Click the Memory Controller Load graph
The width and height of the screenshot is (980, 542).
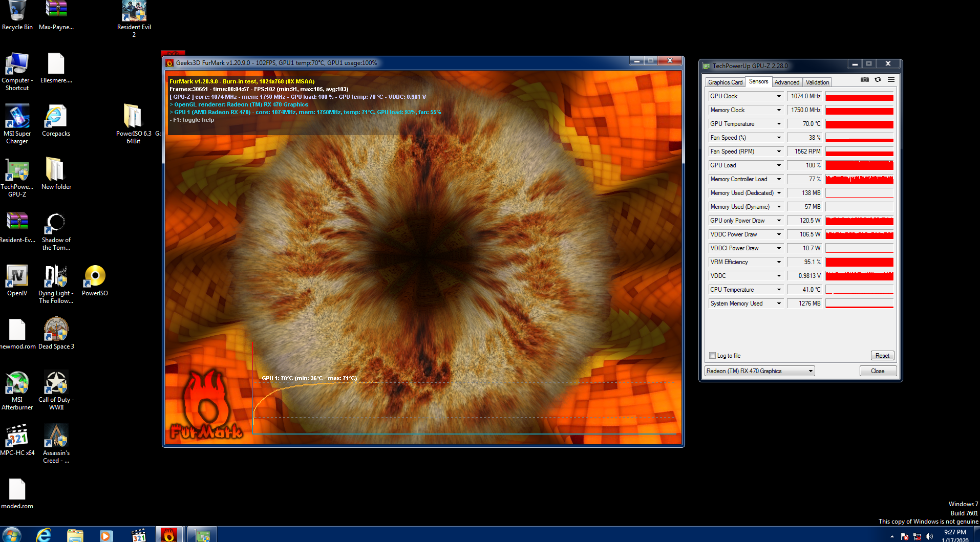pyautogui.click(x=859, y=179)
